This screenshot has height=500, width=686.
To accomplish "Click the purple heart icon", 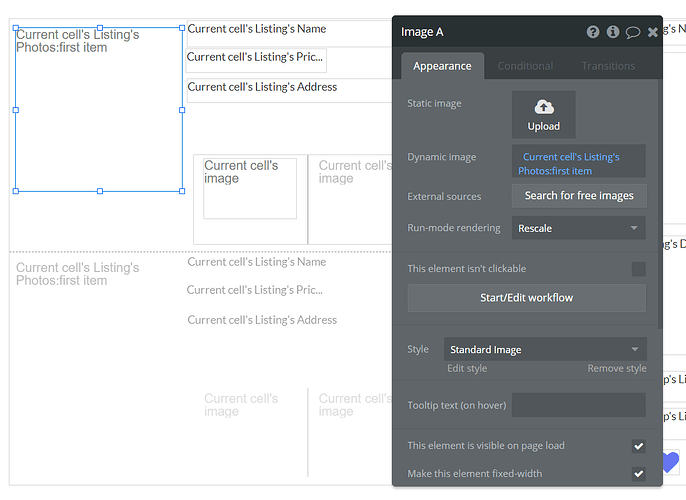I will (670, 462).
